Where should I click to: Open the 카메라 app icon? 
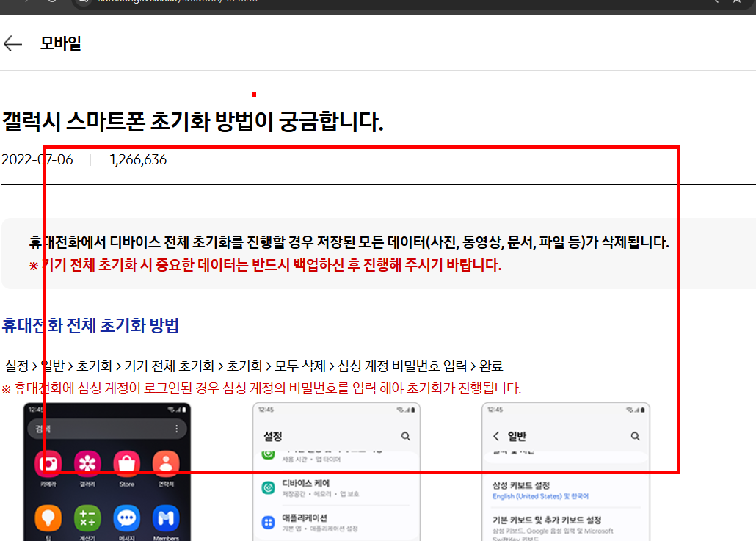click(x=48, y=462)
